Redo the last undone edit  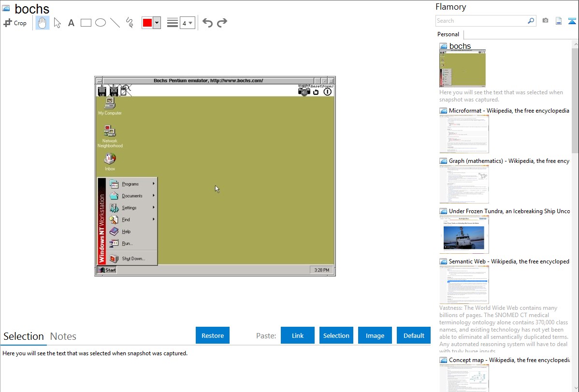coord(222,23)
